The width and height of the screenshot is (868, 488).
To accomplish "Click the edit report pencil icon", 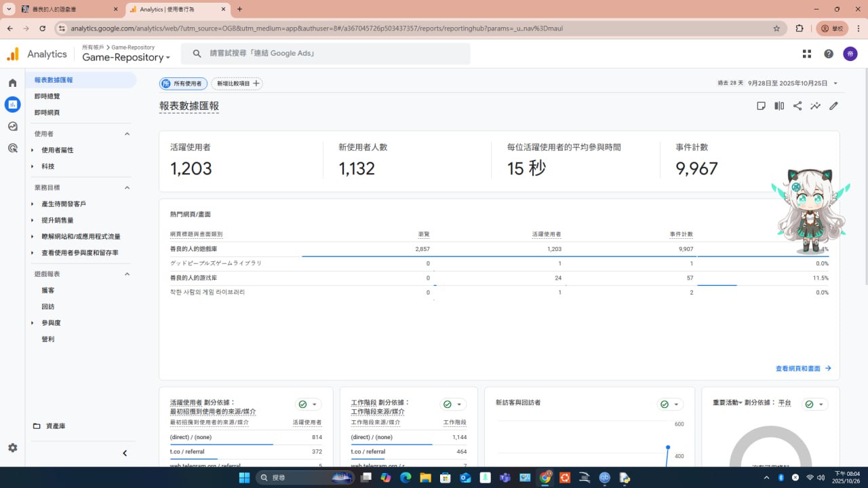I will click(x=833, y=106).
